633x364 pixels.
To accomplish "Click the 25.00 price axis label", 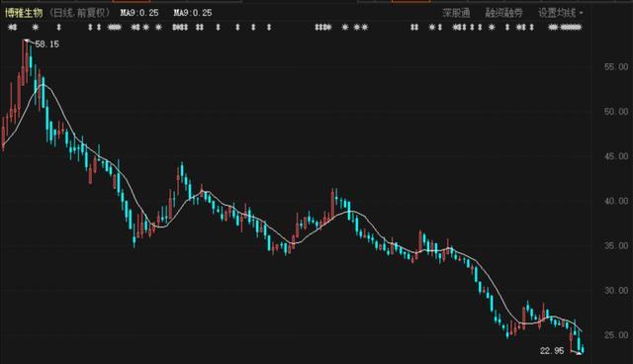I will pyautogui.click(x=616, y=335).
